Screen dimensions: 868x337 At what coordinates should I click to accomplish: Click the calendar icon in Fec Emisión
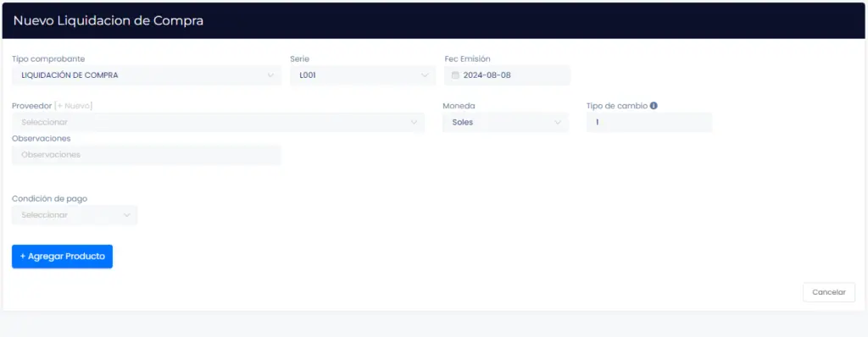click(x=455, y=75)
